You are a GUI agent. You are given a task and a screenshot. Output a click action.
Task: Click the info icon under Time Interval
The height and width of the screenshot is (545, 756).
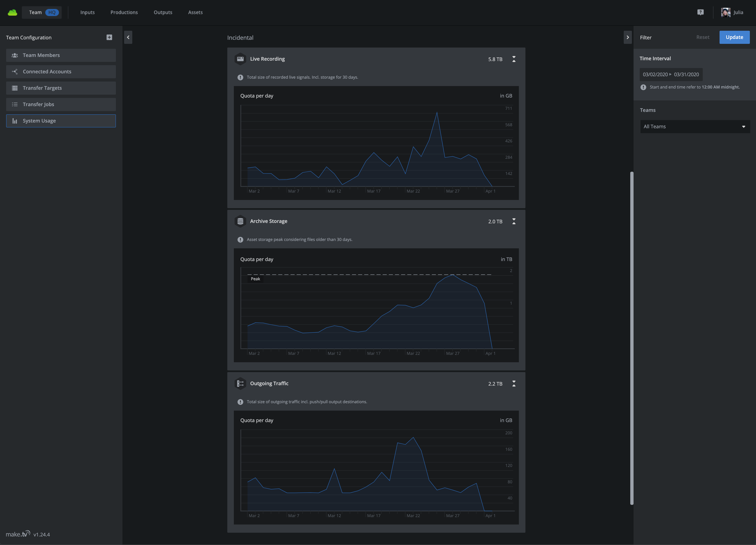(643, 87)
